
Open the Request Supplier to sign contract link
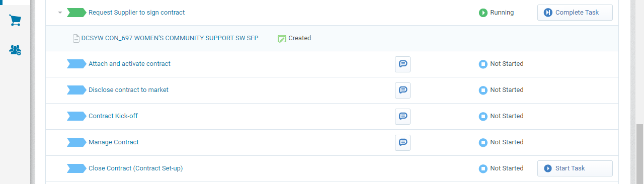click(136, 13)
